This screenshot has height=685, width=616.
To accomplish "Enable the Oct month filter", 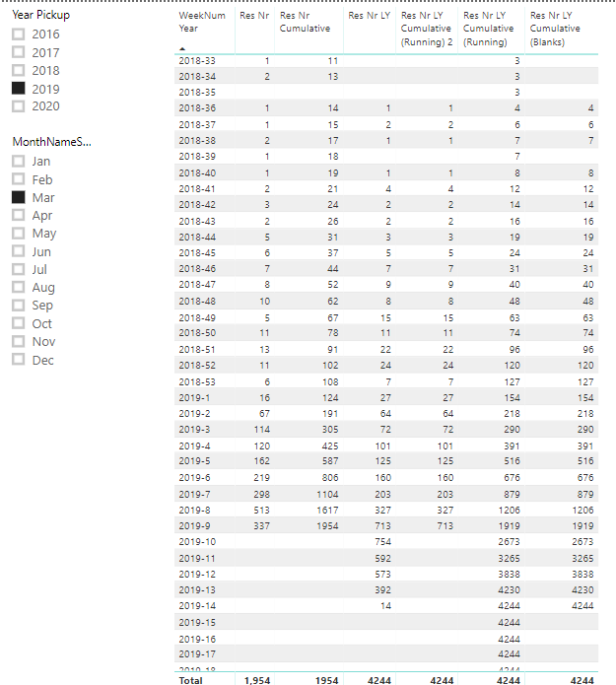I will (x=19, y=323).
